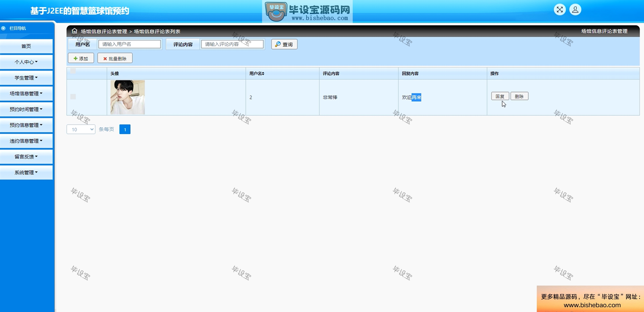644x312 pixels.
Task: Check the checkbox for user 2's row
Action: click(x=73, y=96)
